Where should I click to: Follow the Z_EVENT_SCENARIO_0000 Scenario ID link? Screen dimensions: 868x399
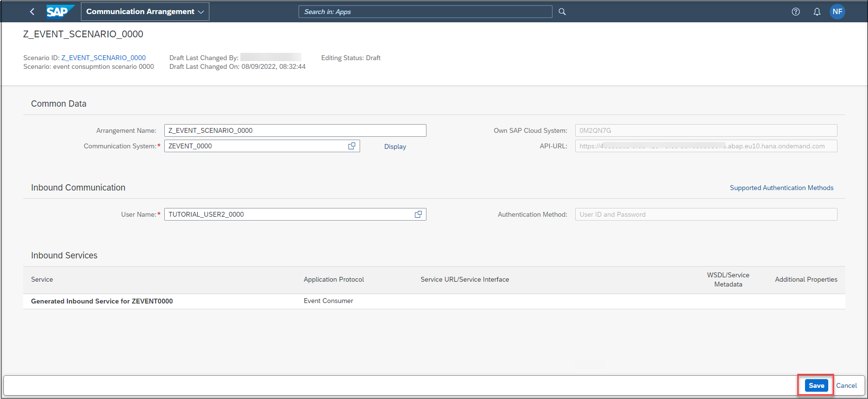tap(103, 58)
